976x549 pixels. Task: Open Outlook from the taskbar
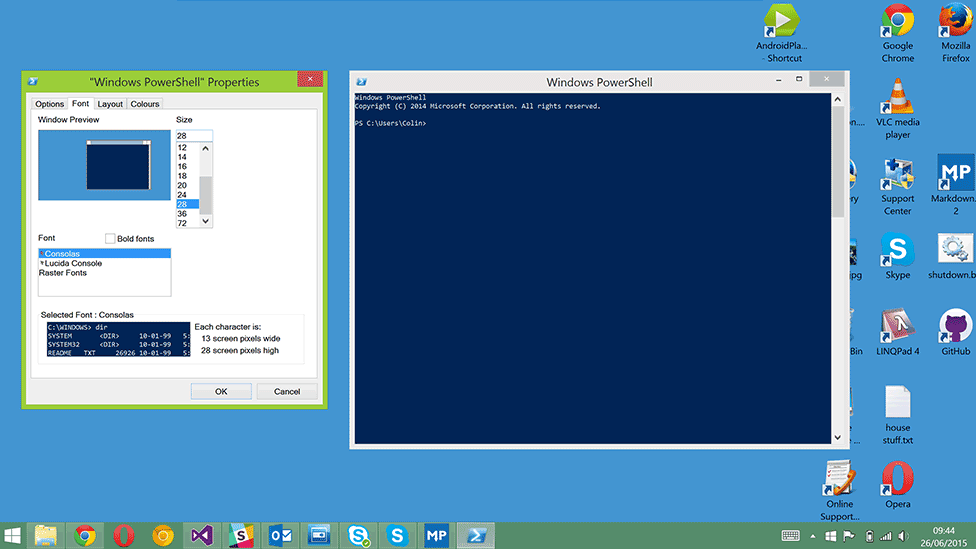[280, 535]
